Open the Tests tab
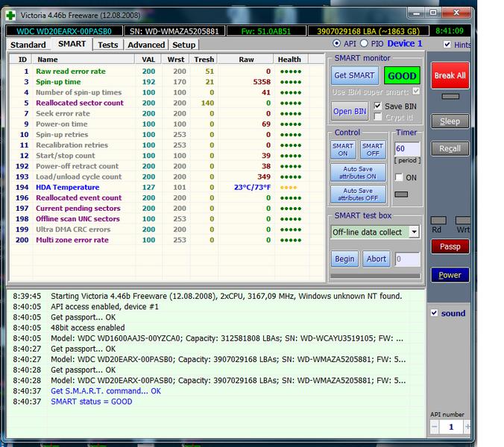The image size is (504, 447). 108,45
